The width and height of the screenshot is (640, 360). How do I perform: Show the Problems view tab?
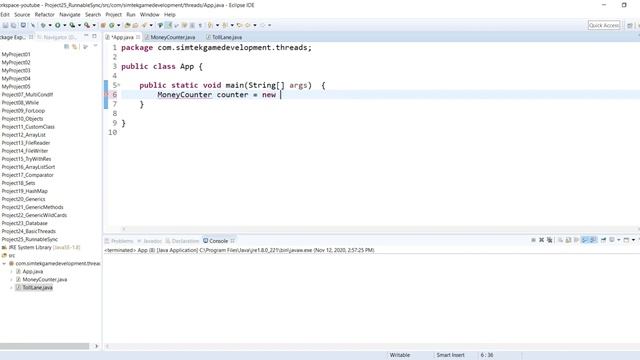point(119,241)
